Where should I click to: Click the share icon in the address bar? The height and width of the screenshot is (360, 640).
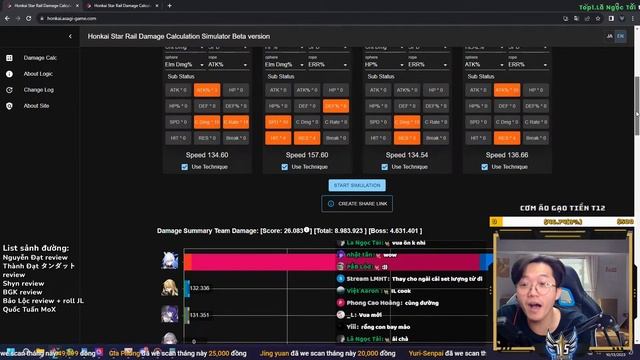click(x=587, y=18)
